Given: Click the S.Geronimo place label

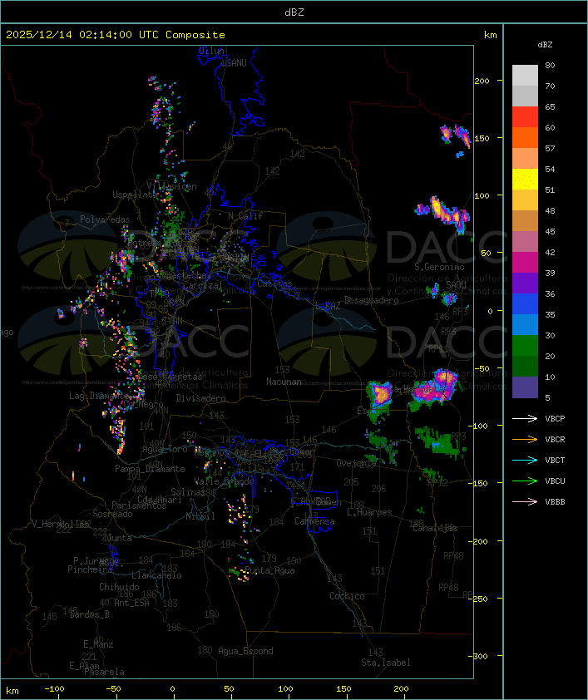Looking at the screenshot, I should pos(439,267).
